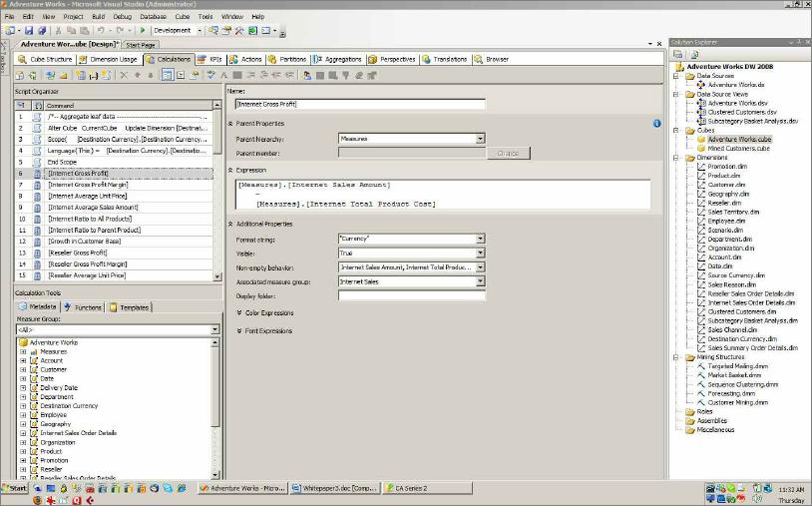Click the Process cube icon in Calculations toolbar

(x=20, y=76)
